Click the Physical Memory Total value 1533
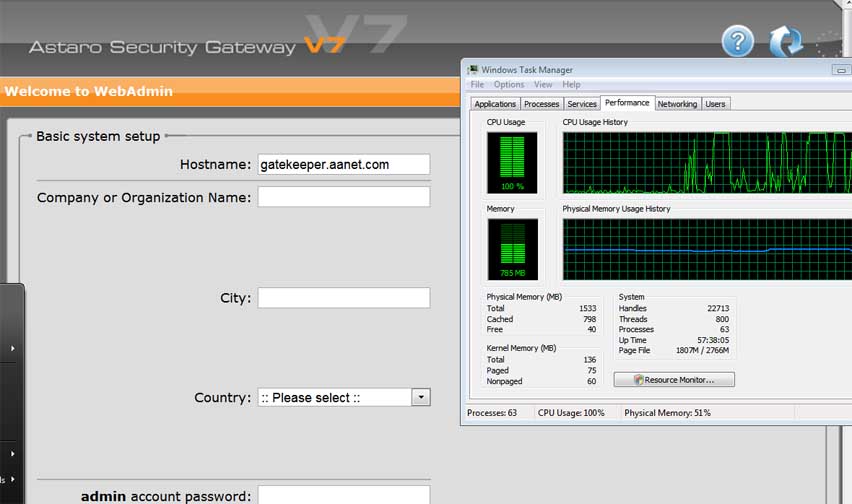The width and height of the screenshot is (852, 504). (x=587, y=308)
